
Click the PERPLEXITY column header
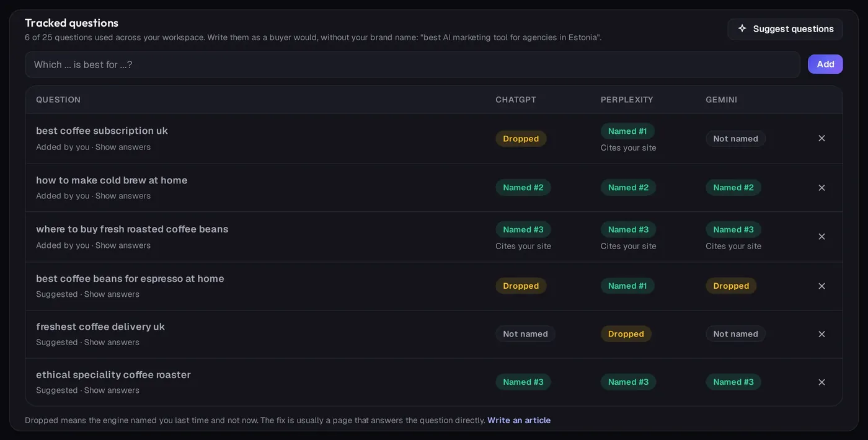pos(627,100)
